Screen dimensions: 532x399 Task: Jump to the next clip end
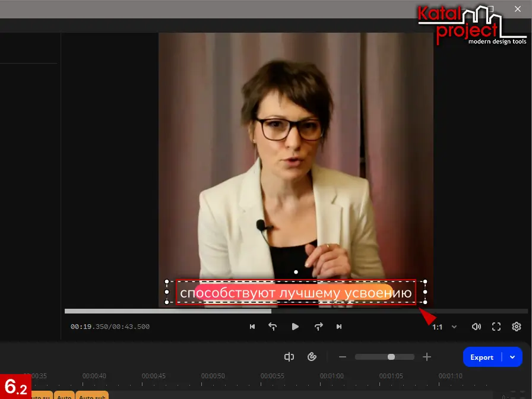tap(339, 327)
